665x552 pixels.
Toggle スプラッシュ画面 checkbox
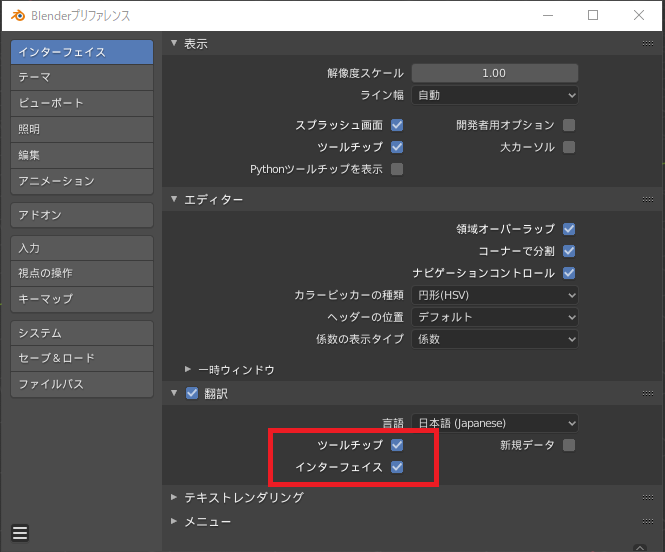(397, 125)
